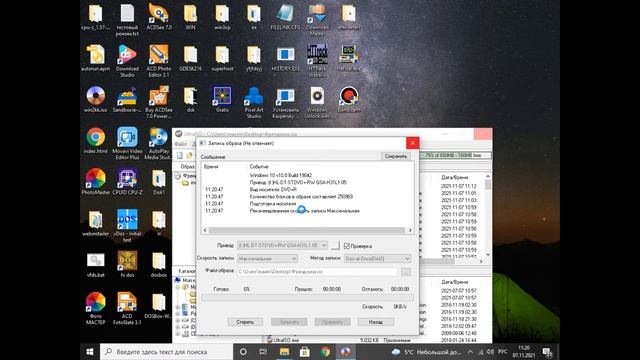Open ACD FotoSlate 3.1 shortcut
Image resolution: width=640 pixels, height=360 pixels.
[x=127, y=308]
